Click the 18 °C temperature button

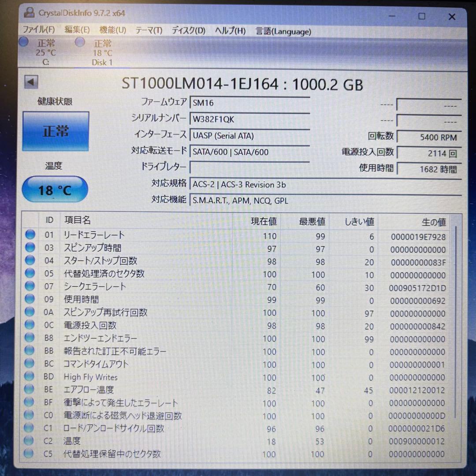(55, 190)
